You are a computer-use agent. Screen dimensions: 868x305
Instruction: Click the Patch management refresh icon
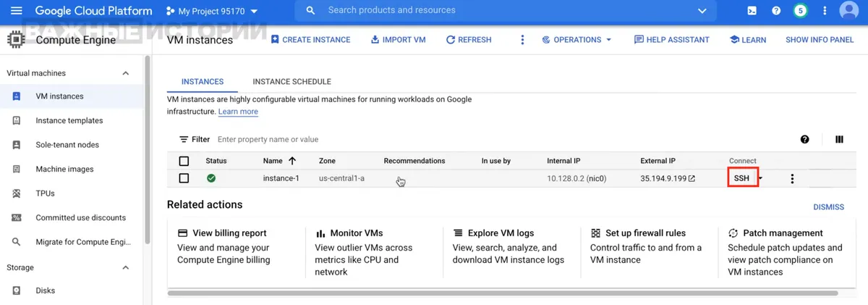(733, 233)
